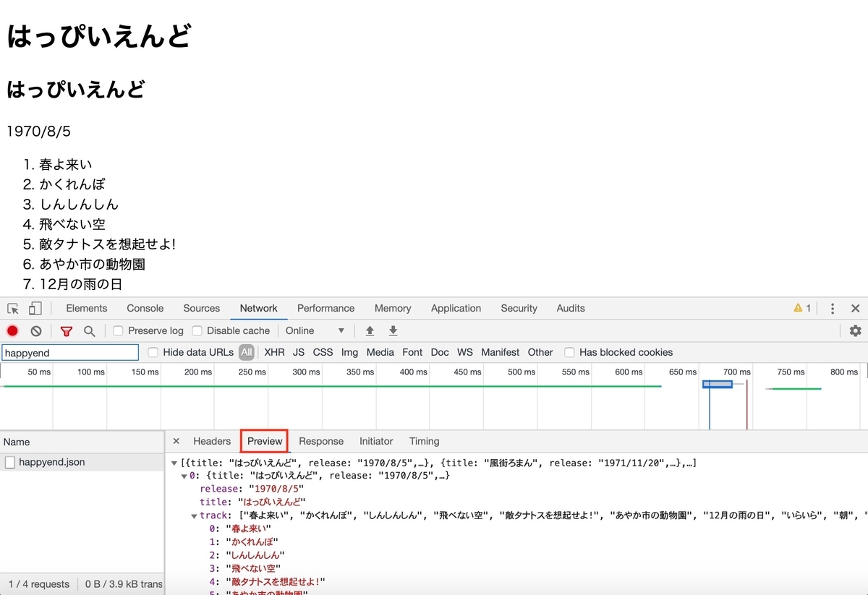This screenshot has height=595, width=868.
Task: Click the blue timeline selection bar
Action: pyautogui.click(x=718, y=384)
